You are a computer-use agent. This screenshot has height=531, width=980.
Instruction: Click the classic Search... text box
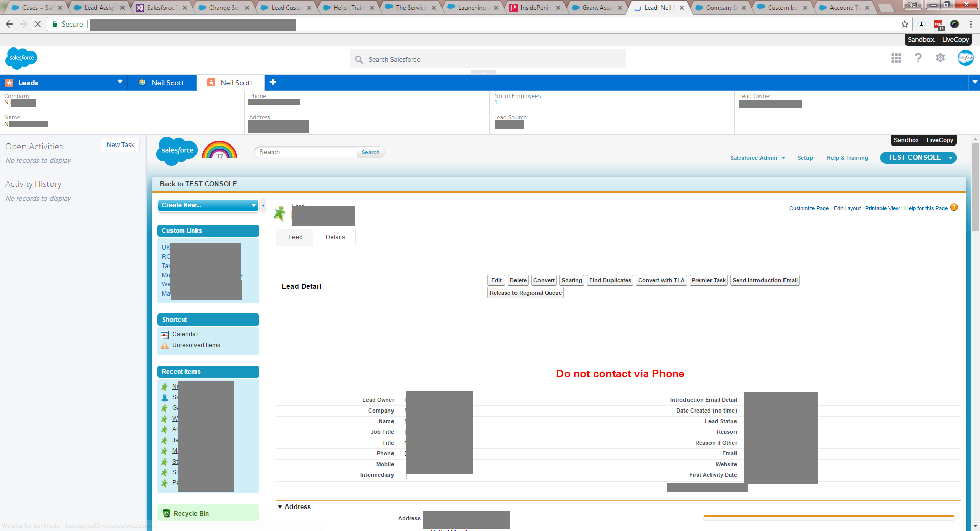coord(306,152)
